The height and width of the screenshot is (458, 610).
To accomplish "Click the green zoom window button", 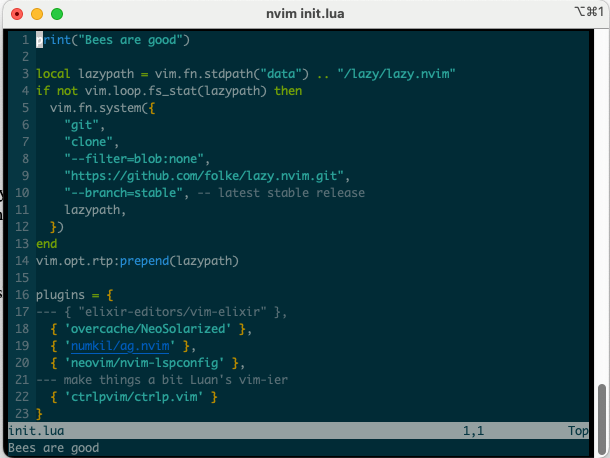I will [x=57, y=14].
